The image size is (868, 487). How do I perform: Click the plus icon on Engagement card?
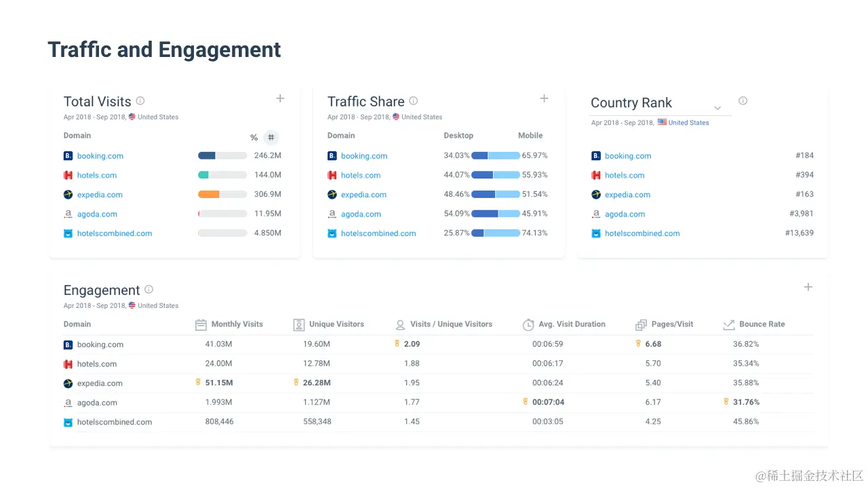(808, 287)
